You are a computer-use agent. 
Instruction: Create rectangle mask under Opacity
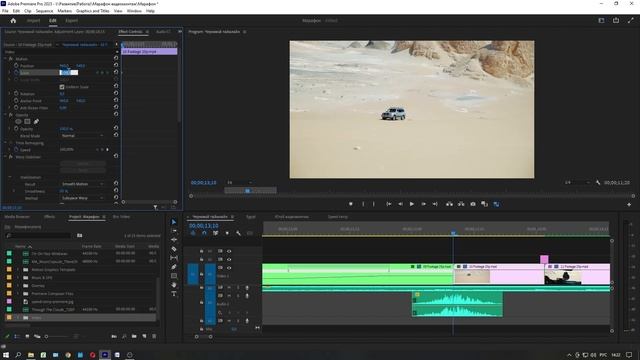27,121
